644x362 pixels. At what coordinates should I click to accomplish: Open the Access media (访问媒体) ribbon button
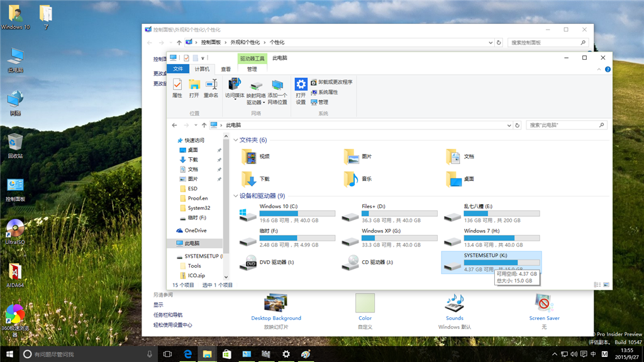pyautogui.click(x=235, y=89)
